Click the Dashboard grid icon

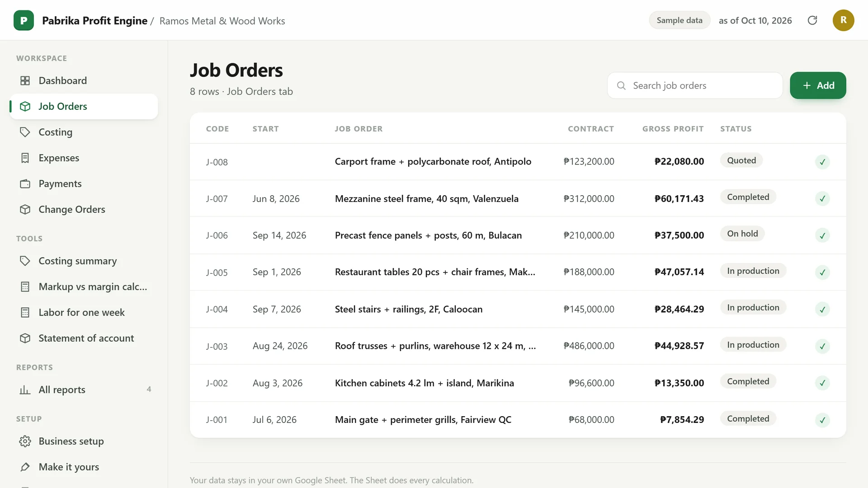coord(25,80)
